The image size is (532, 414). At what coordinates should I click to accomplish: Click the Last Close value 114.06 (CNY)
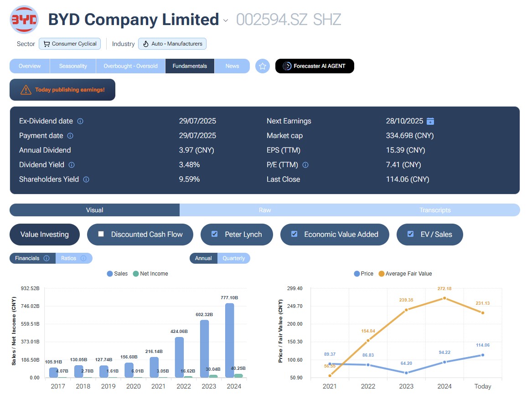click(408, 179)
